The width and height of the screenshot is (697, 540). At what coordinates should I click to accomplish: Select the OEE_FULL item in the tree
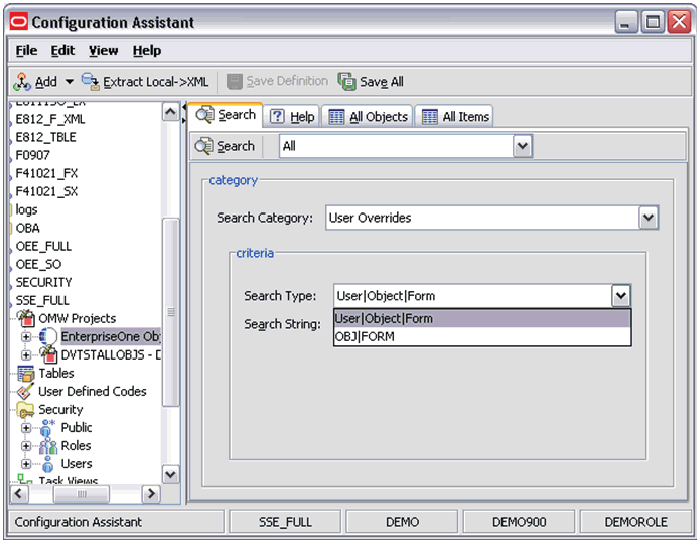point(44,246)
